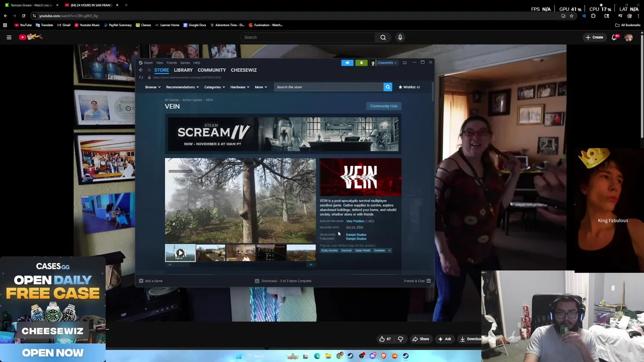Screen dimensions: 644x362
Task: Click Steam's back navigation arrow
Action: (x=141, y=70)
